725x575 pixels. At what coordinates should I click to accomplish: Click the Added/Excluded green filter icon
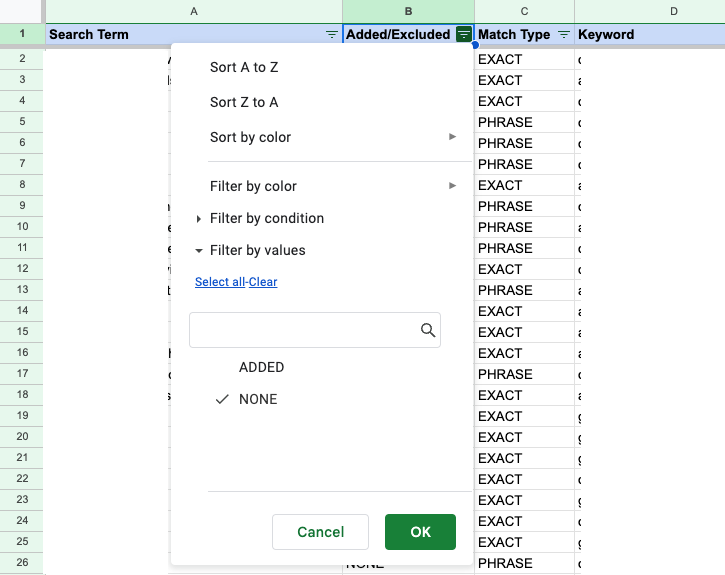tap(463, 35)
